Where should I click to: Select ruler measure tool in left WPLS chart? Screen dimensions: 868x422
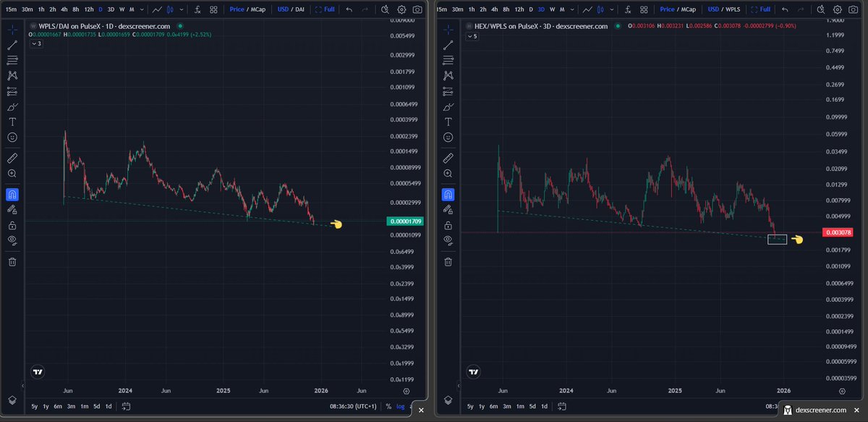click(12, 158)
